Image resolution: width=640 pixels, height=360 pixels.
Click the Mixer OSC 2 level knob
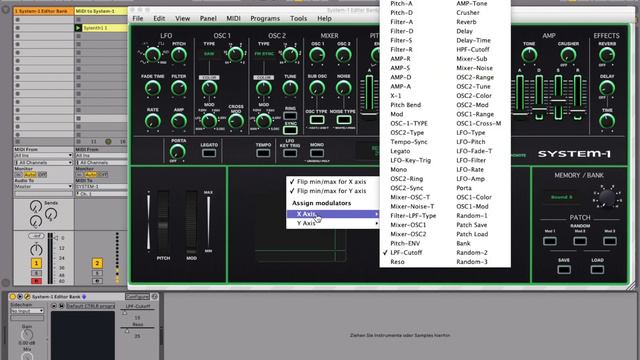pos(344,55)
